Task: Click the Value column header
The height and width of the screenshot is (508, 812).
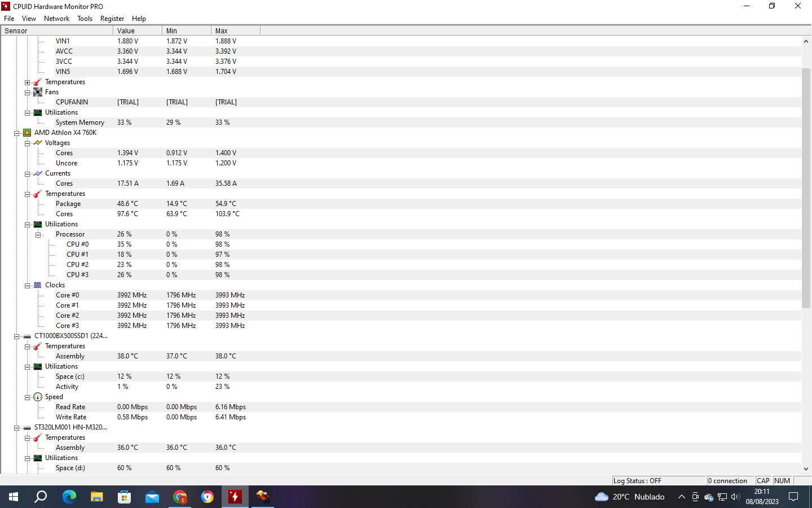Action: pyautogui.click(x=138, y=31)
